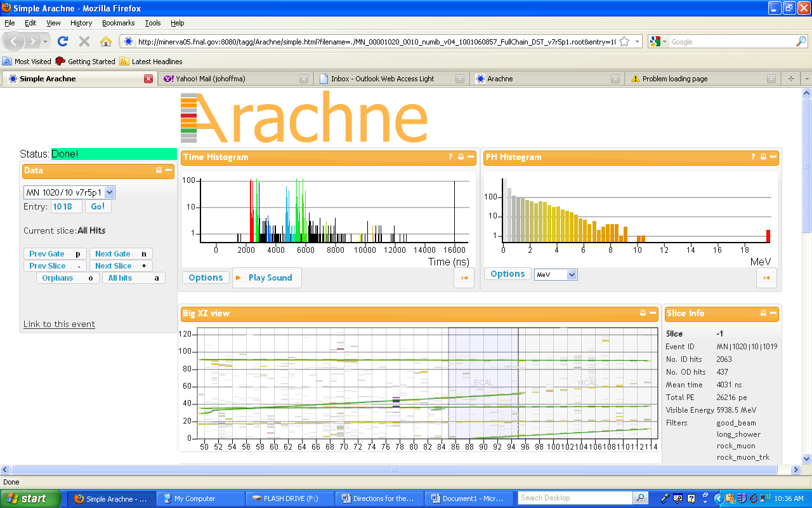Screen dimensions: 812x508
Task: Follow the 'Link to this event' link
Action: pos(59,324)
